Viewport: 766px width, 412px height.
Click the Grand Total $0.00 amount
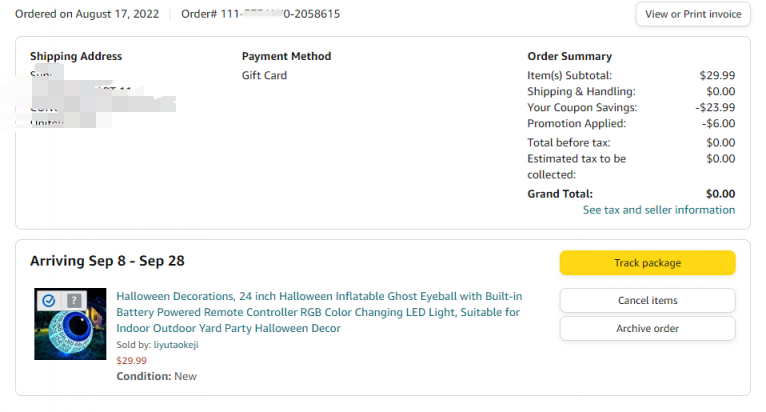pos(720,194)
